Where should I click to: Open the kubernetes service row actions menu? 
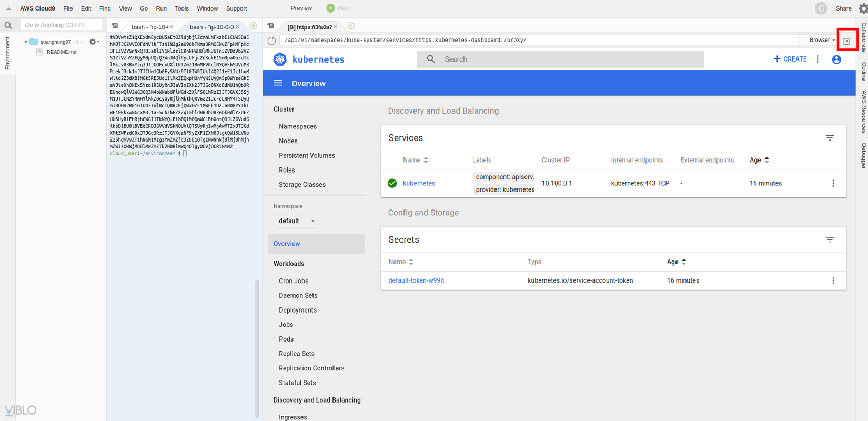coord(833,184)
